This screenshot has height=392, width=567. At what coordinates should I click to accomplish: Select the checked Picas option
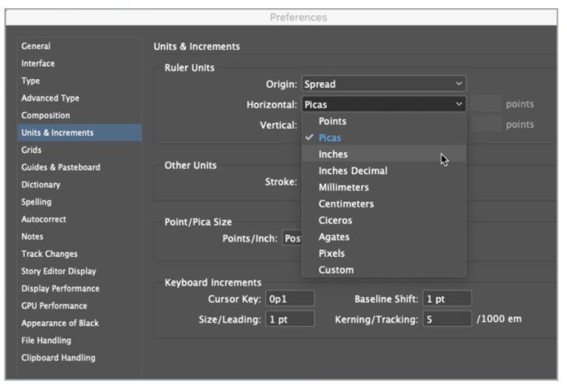(330, 138)
